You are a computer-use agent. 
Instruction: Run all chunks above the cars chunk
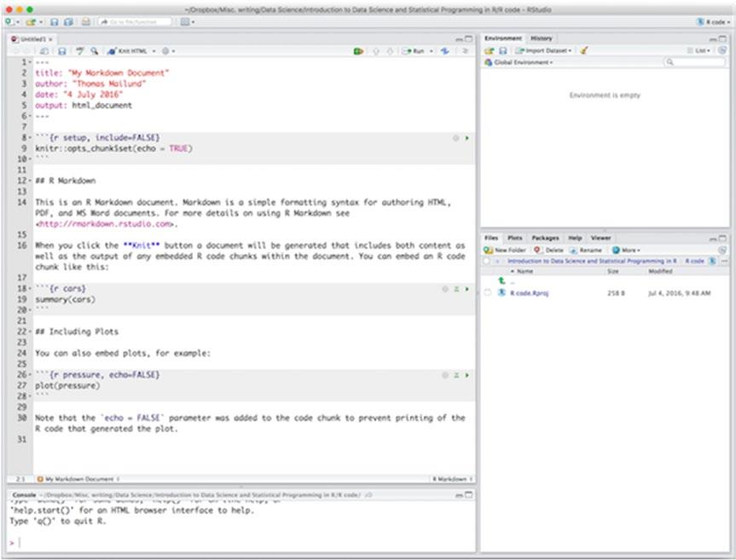tap(456, 289)
